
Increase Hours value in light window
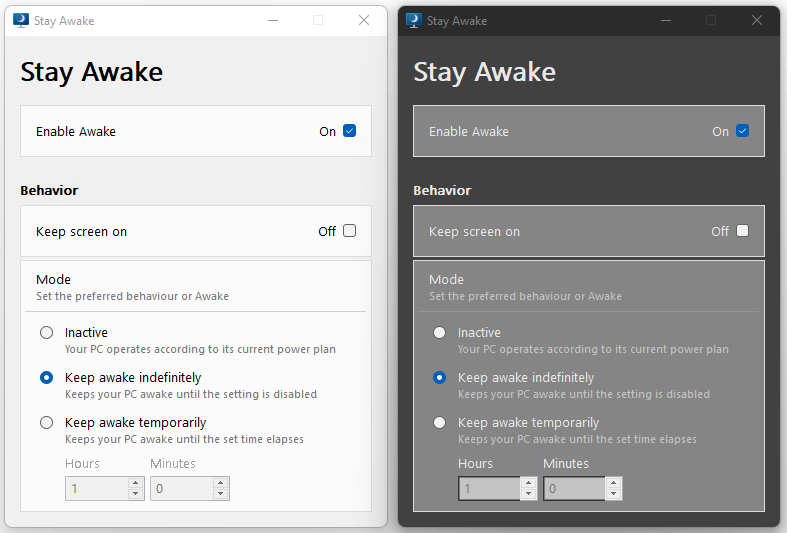(136, 483)
